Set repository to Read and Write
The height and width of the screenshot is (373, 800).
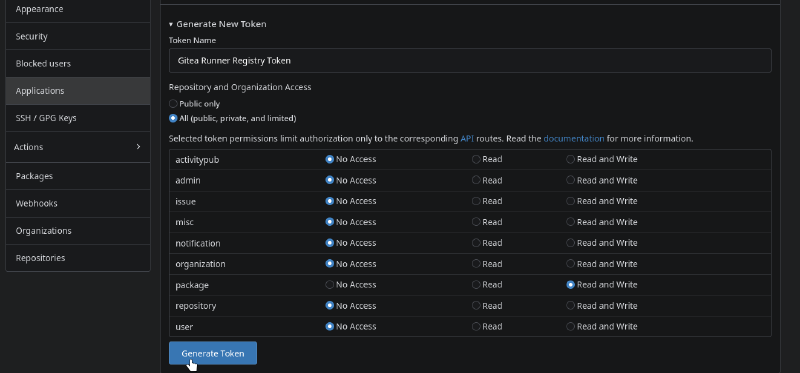point(570,306)
